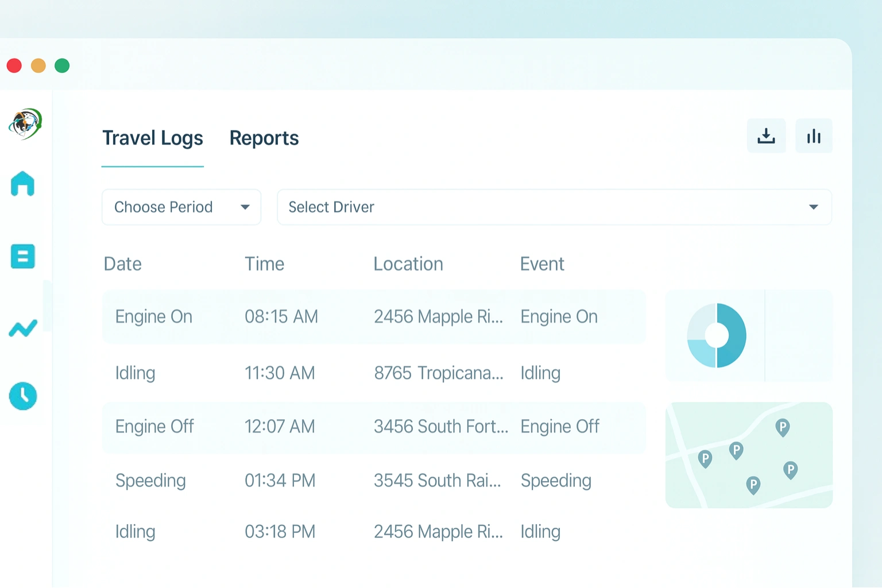This screenshot has width=882, height=588.
Task: Click the chevron inside Select Driver field
Action: tap(813, 207)
